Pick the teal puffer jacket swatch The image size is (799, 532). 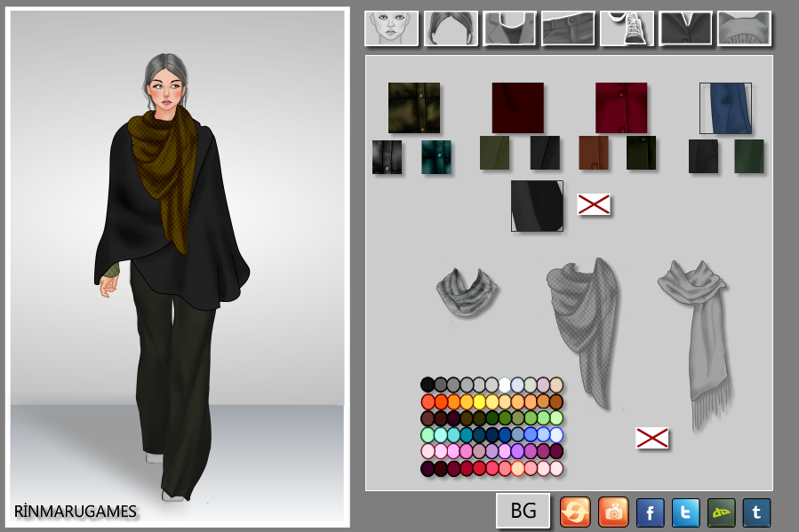tap(436, 157)
